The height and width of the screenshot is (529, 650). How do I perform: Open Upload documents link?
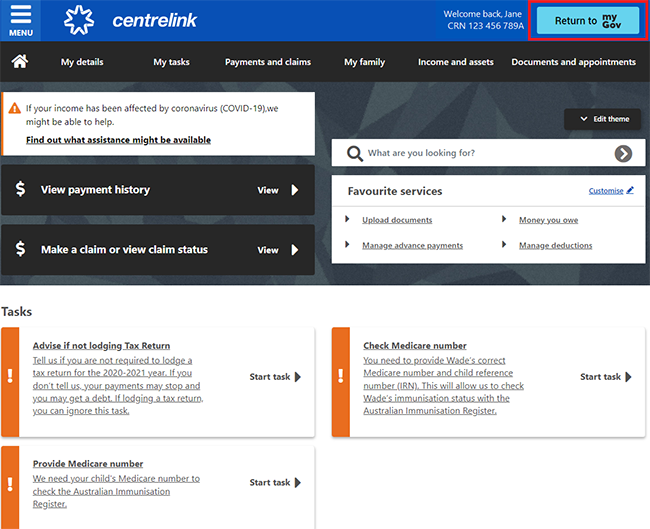(x=397, y=220)
